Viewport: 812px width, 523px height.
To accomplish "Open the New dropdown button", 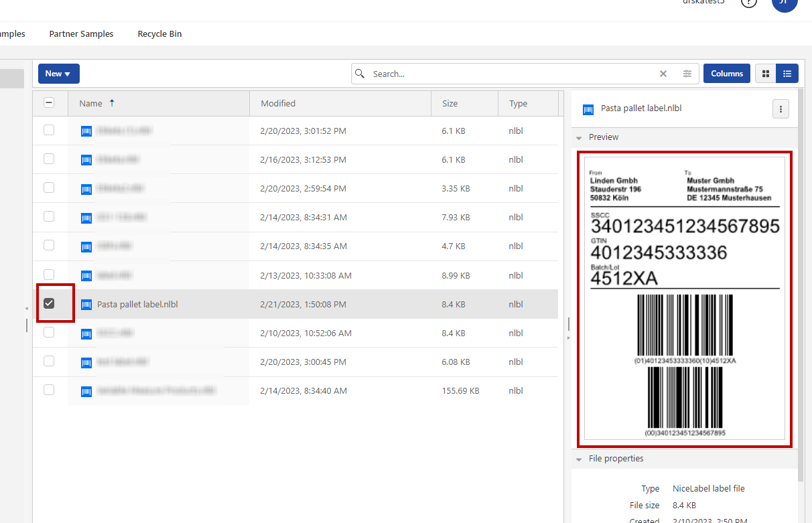I will (58, 74).
